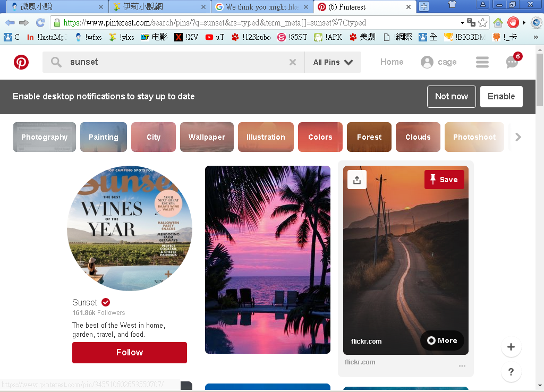Select the City category chip
The width and height of the screenshot is (544, 392).
(x=154, y=137)
